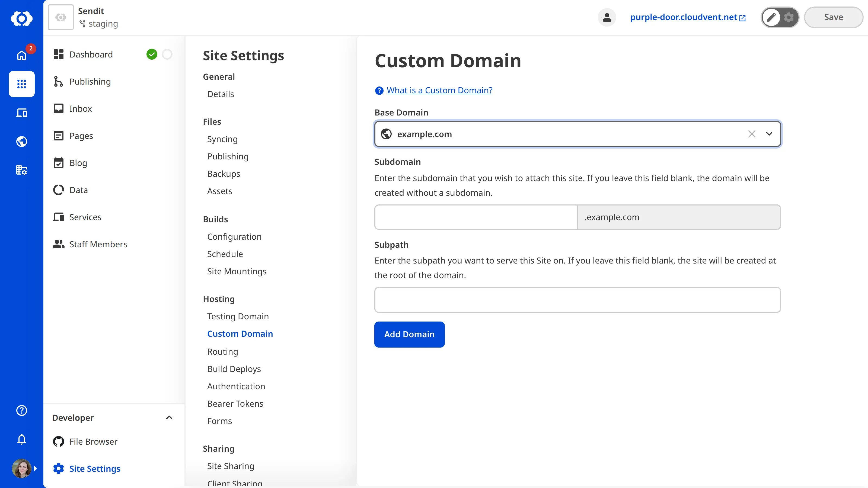
Task: Open Staff Members nav item
Action: click(98, 244)
